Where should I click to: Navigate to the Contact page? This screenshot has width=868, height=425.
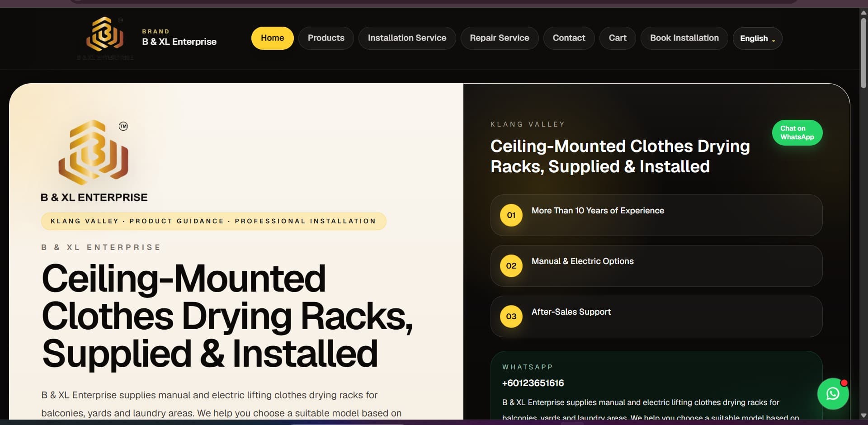tap(569, 38)
